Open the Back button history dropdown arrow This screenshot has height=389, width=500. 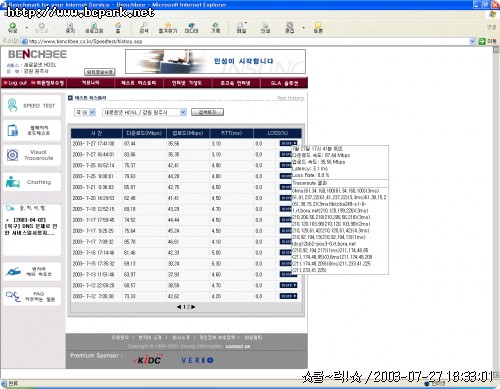pyautogui.click(x=27, y=28)
